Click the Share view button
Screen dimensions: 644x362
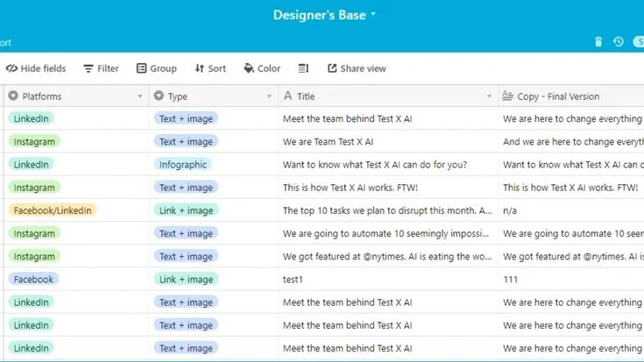coord(357,68)
